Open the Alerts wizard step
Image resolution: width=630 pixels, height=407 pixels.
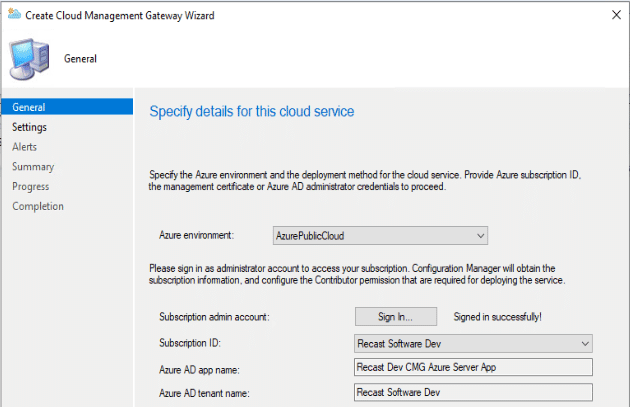click(25, 147)
